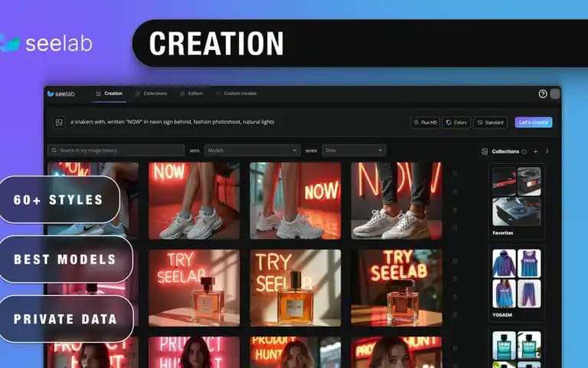Open the user avatar in the top right
The image size is (588, 368).
point(555,94)
